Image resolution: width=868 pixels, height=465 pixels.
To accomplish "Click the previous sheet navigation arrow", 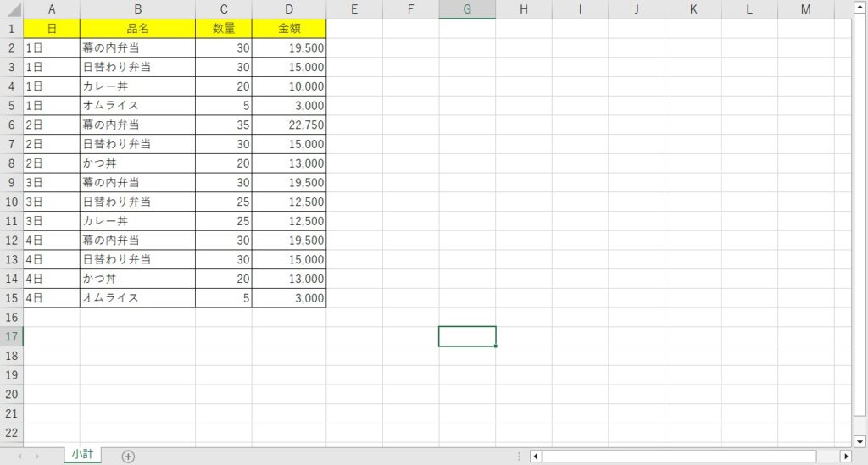I will point(19,457).
